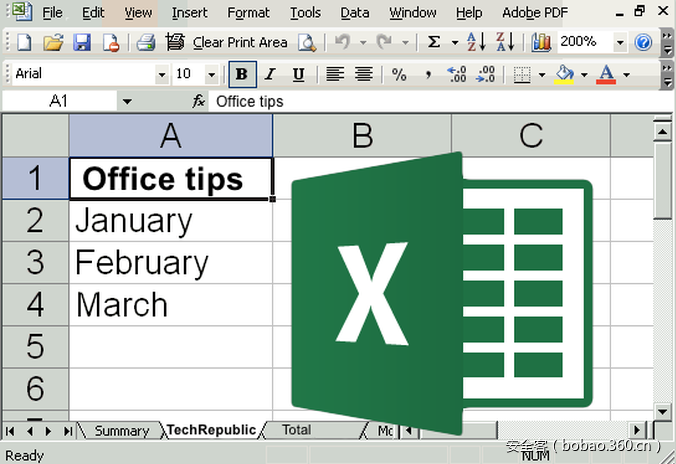Select column A header
The image size is (676, 464).
[x=171, y=135]
